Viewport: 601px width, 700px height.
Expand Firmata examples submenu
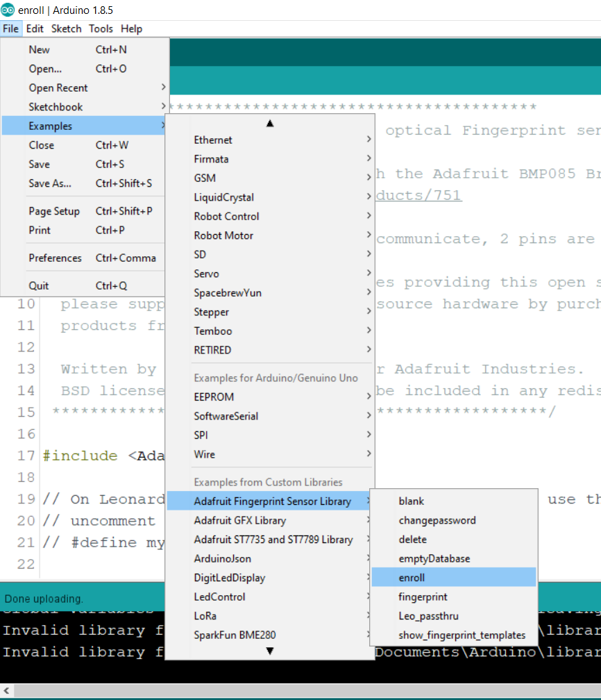[x=270, y=159]
